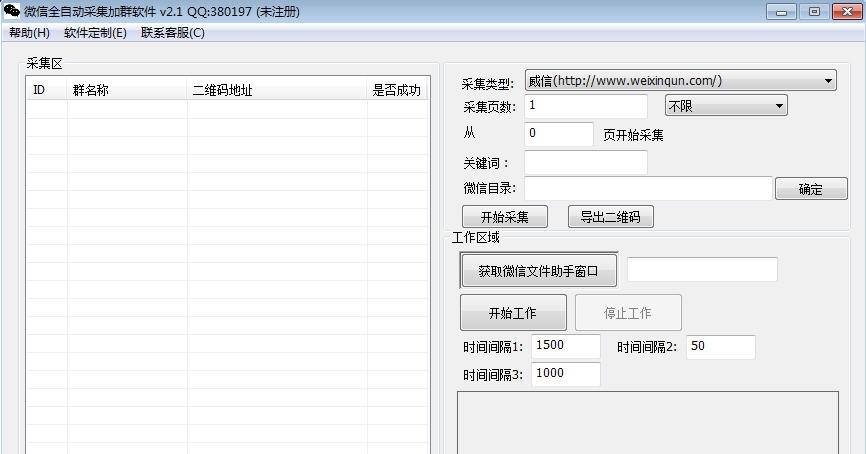Click the 采集类型: label

488,84
